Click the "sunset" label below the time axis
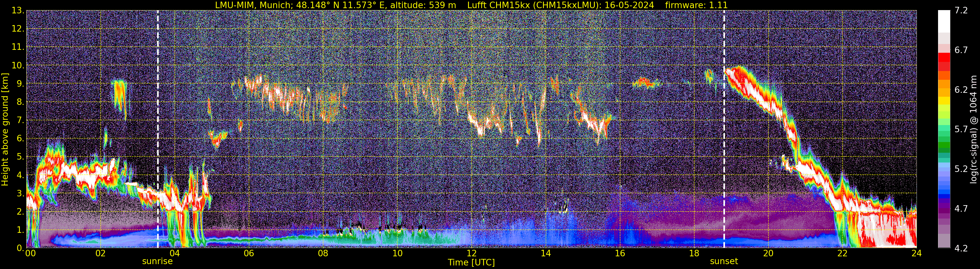The width and height of the screenshot is (980, 269). [x=724, y=262]
